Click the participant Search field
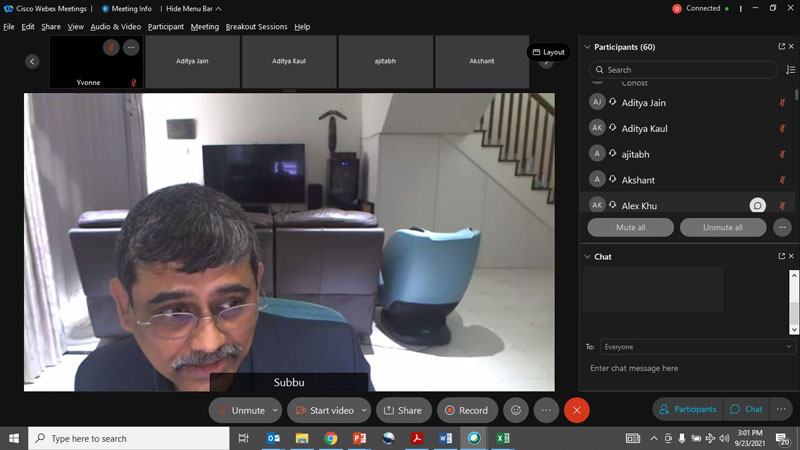Viewport: 800px width, 450px height. tap(683, 70)
